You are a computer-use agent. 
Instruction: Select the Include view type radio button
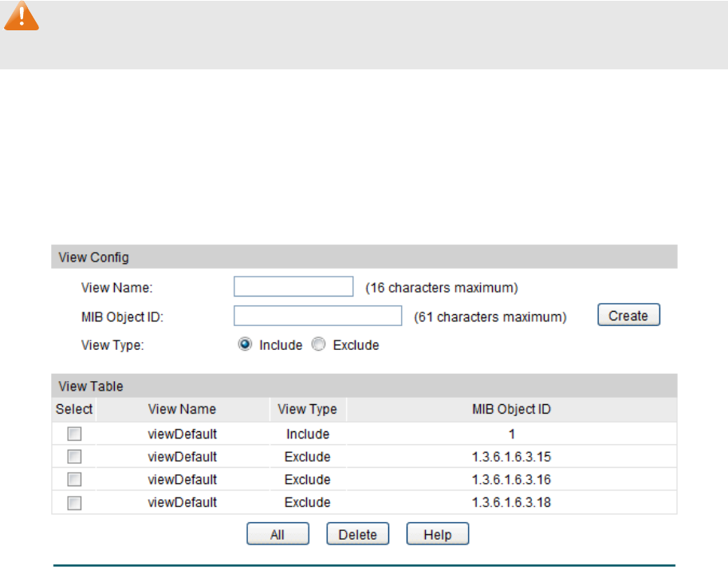pyautogui.click(x=245, y=344)
